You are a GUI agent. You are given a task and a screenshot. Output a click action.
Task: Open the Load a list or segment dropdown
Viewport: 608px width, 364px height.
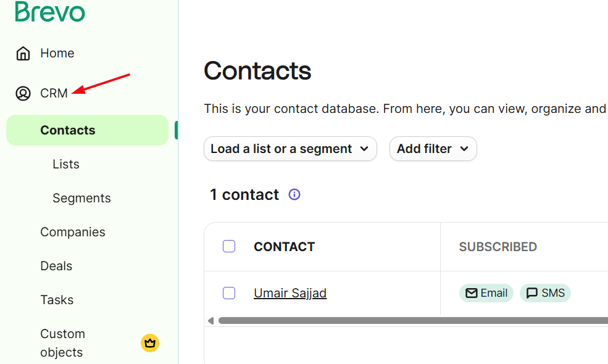(290, 149)
